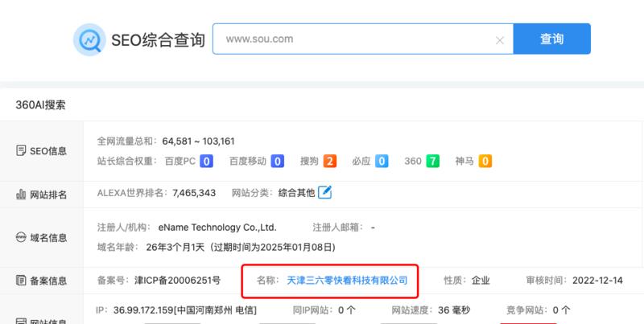644x324 pixels.
Task: Click the 神马 weight badge
Action: click(x=485, y=161)
